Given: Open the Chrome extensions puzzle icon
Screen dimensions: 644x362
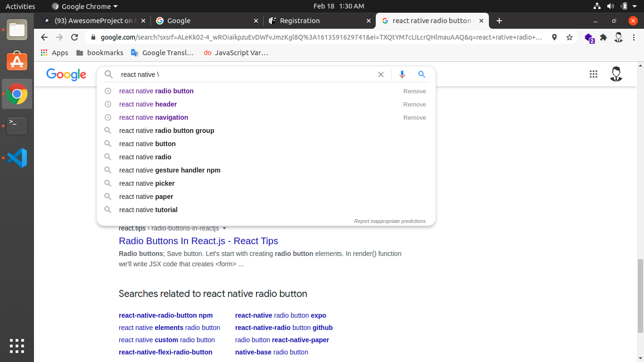Looking at the screenshot, I should tap(603, 37).
